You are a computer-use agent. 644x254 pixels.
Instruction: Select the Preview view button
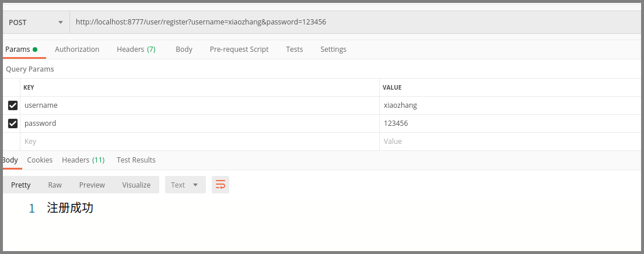(x=92, y=185)
